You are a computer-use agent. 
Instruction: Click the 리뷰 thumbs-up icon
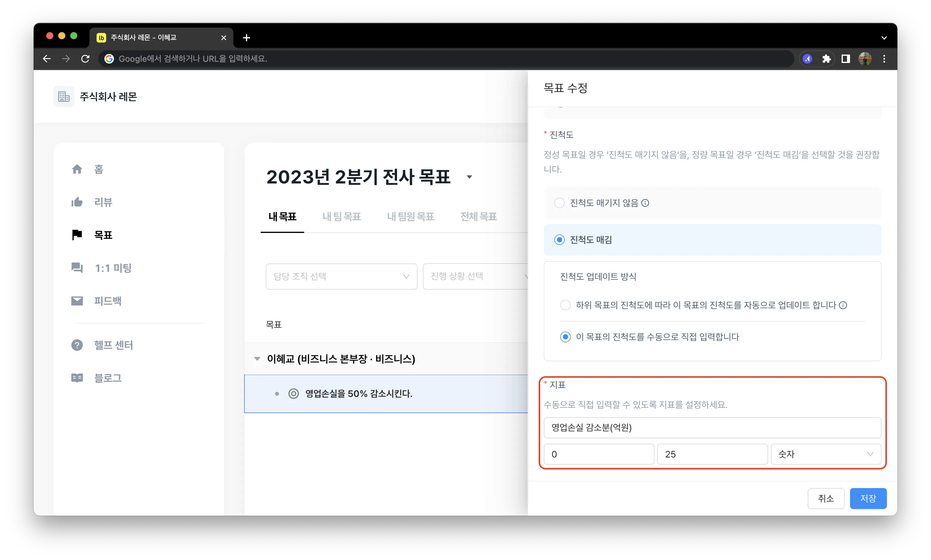(77, 202)
